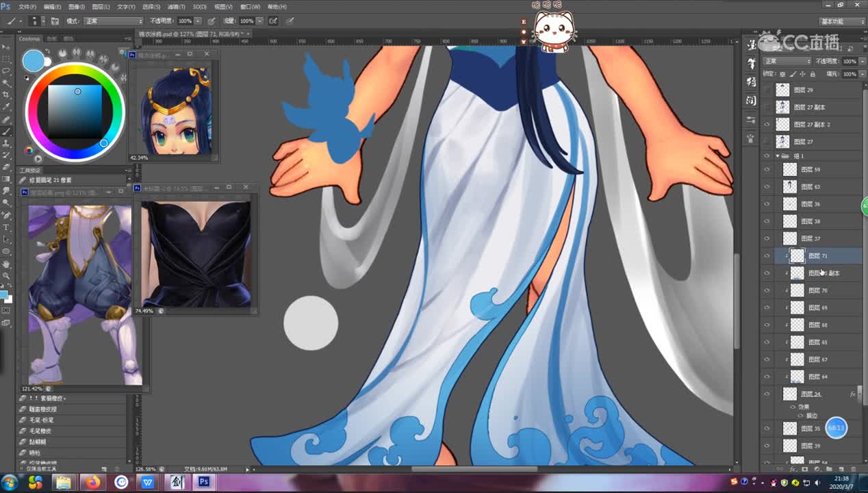Open the 图层(L) menu
This screenshot has height=493, width=868.
point(101,7)
